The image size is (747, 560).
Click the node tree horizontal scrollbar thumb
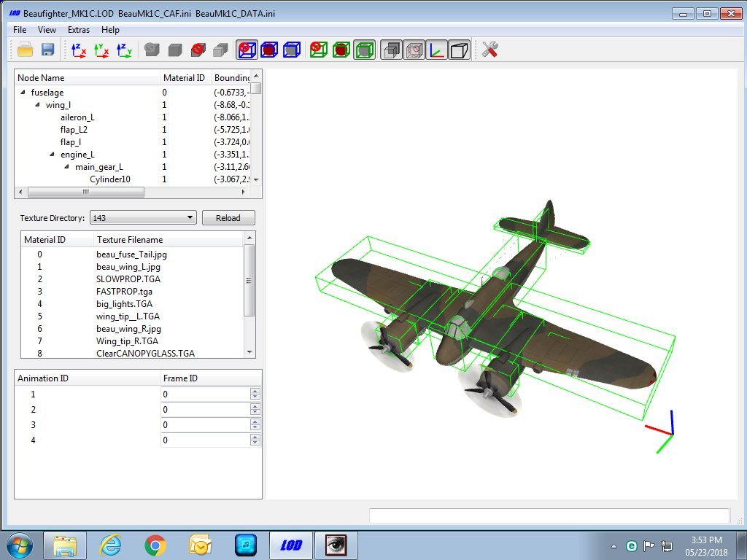(86, 192)
